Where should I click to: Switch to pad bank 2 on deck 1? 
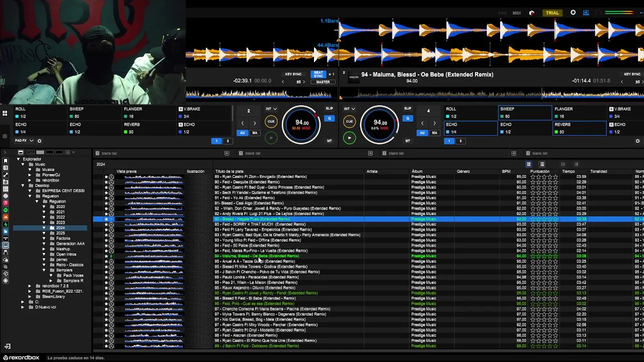click(227, 141)
